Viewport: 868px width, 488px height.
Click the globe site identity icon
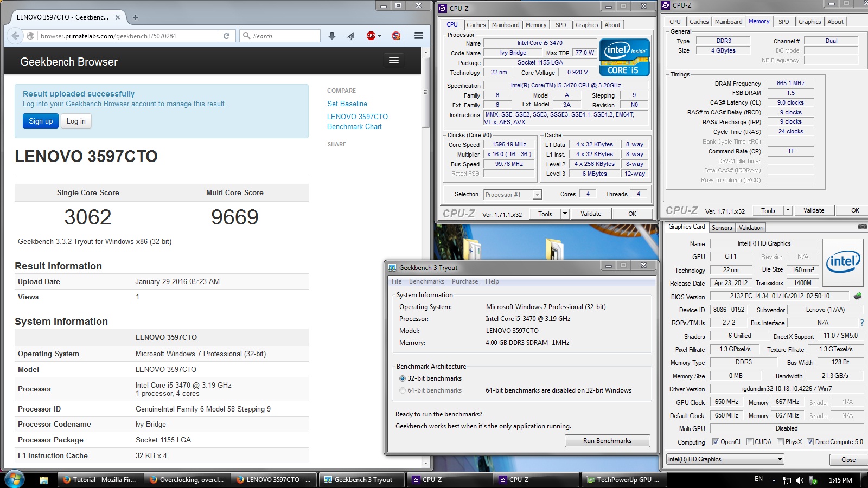click(x=30, y=36)
